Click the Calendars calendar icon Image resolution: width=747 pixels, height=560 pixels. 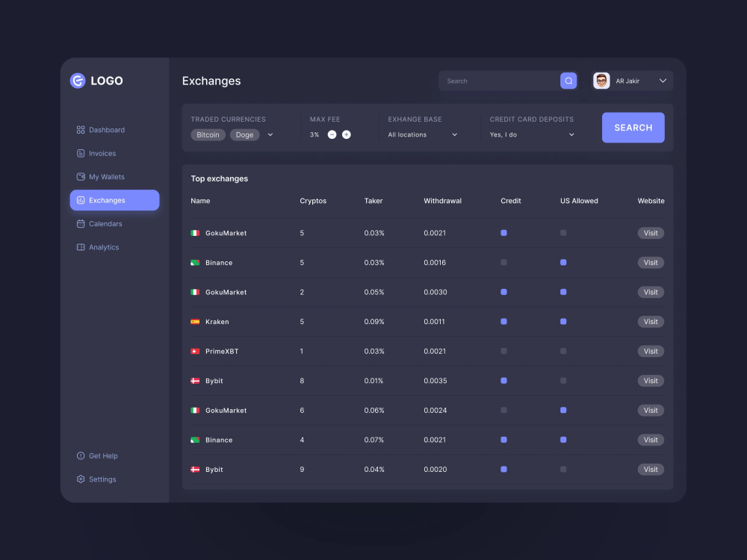click(81, 224)
